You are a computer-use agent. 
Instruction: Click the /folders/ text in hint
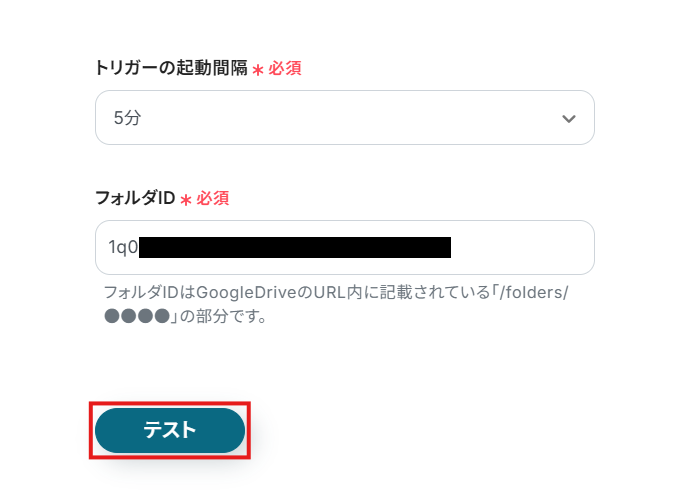(x=534, y=292)
